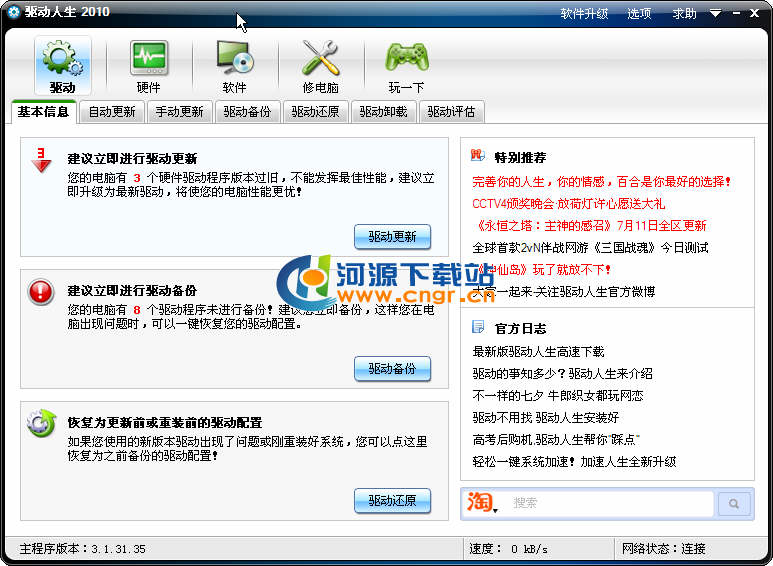Open the title bar triangle dropdown menu

715,14
